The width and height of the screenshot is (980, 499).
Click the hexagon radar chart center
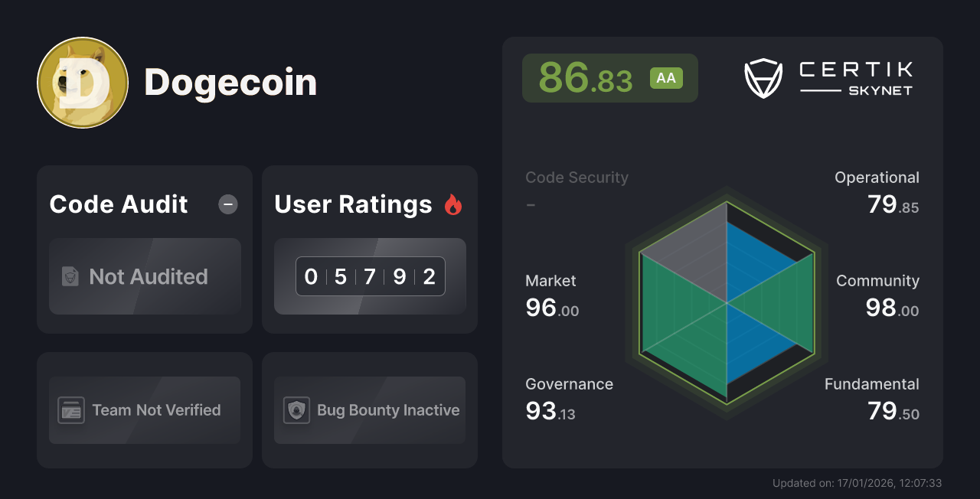[727, 303]
